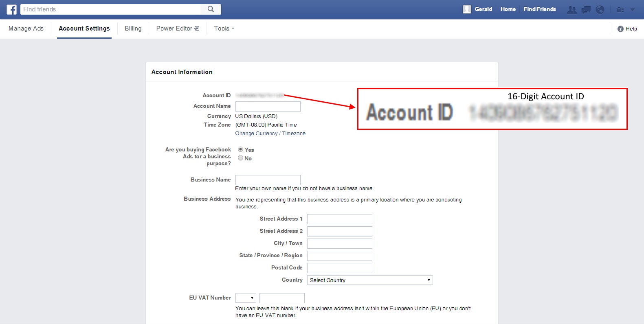The height and width of the screenshot is (324, 644).
Task: Click the Power Editor external link icon
Action: 197,28
